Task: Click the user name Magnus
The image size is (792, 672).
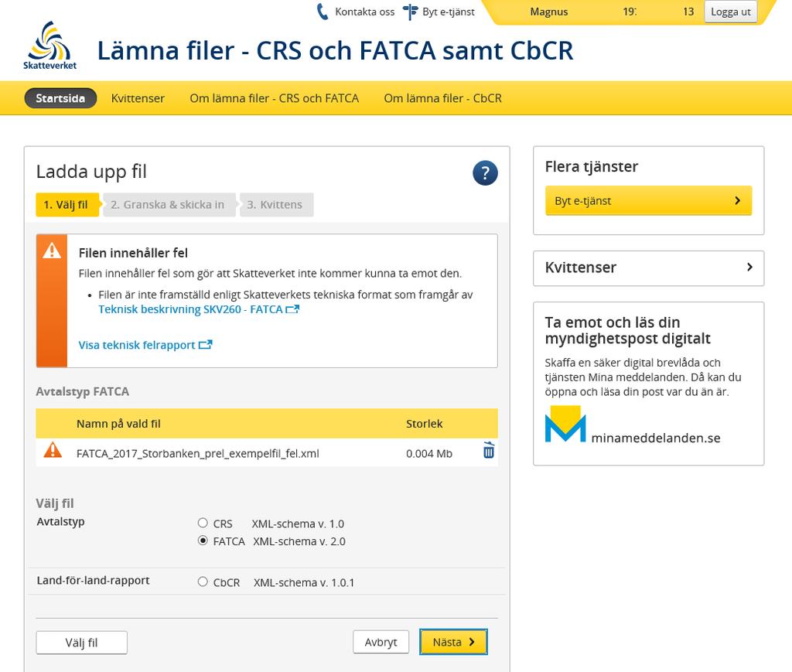Action: coord(548,12)
